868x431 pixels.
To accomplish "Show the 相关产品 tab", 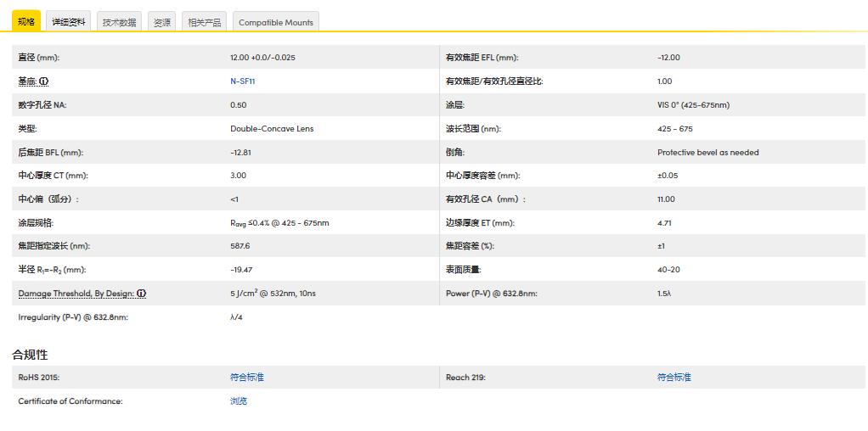I will tap(205, 22).
